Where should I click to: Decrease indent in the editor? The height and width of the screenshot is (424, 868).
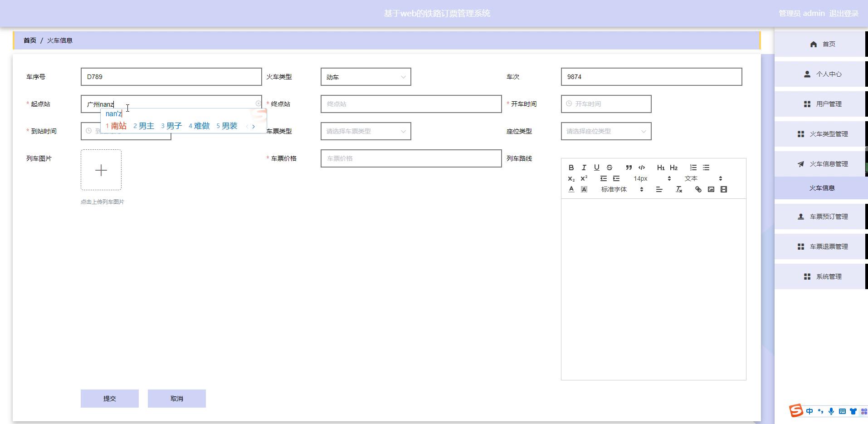pyautogui.click(x=603, y=178)
